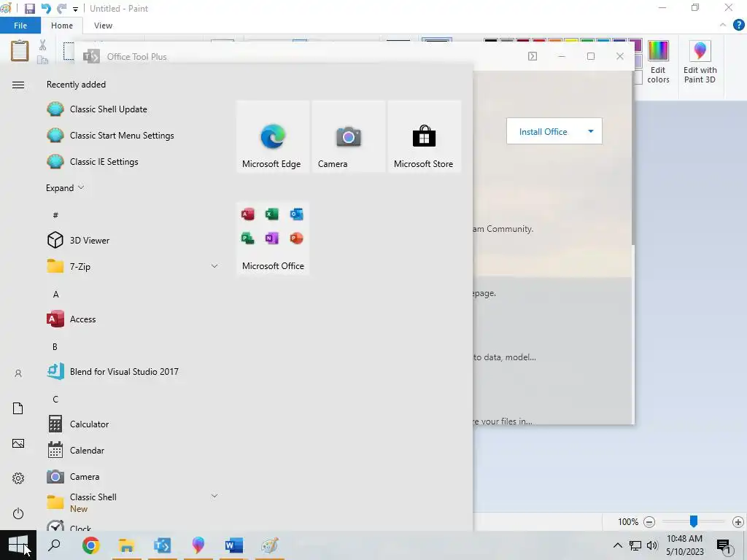Open the Microsoft Office tile folder
The width and height of the screenshot is (747, 560).
point(273,238)
